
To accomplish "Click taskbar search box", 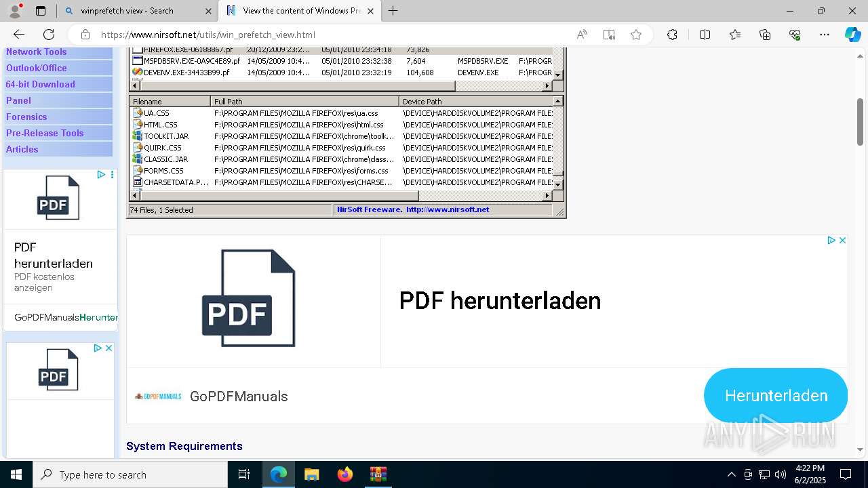I will (x=130, y=474).
